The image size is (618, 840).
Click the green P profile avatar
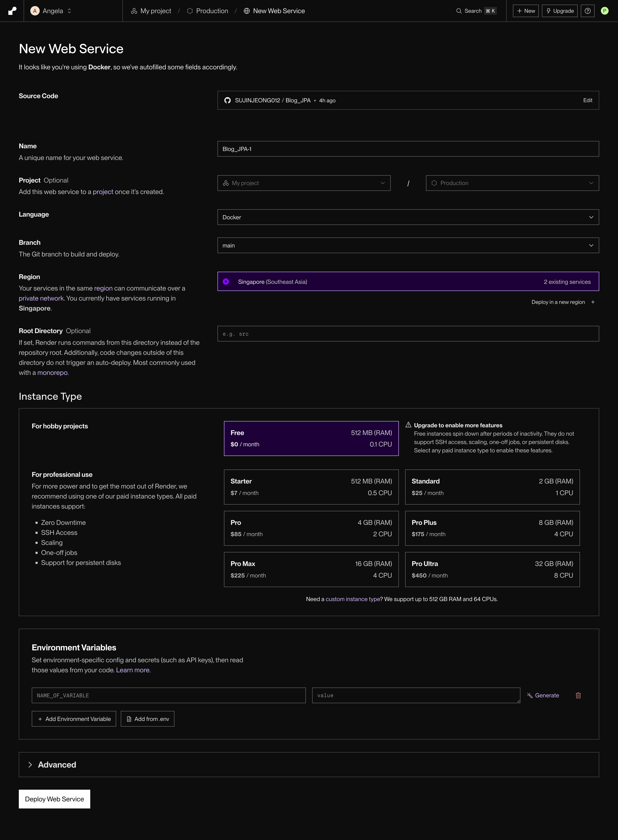pyautogui.click(x=604, y=11)
